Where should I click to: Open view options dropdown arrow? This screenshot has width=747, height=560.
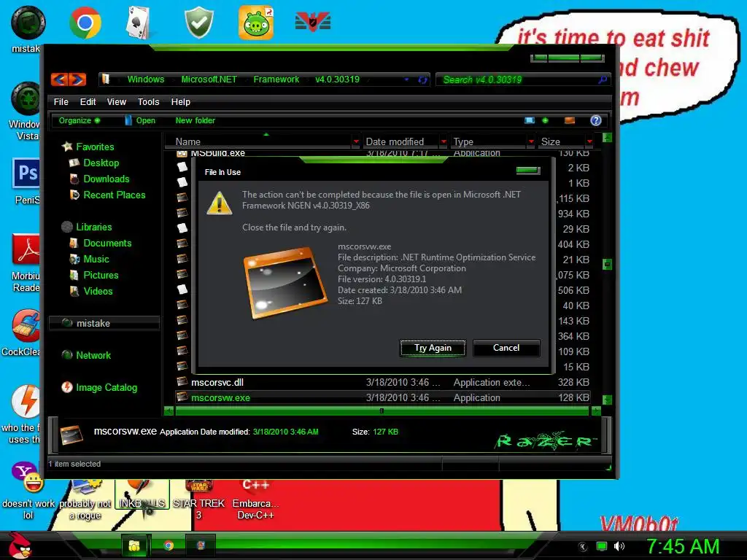coord(545,120)
